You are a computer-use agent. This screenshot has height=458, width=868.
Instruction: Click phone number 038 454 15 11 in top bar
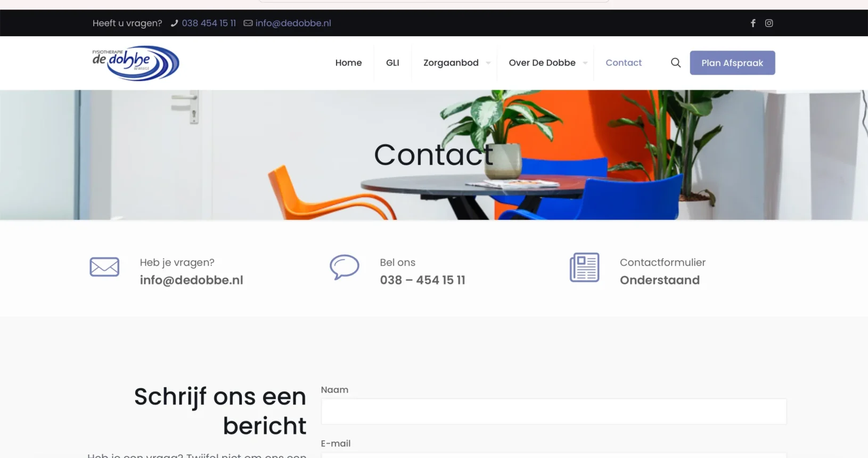[209, 23]
